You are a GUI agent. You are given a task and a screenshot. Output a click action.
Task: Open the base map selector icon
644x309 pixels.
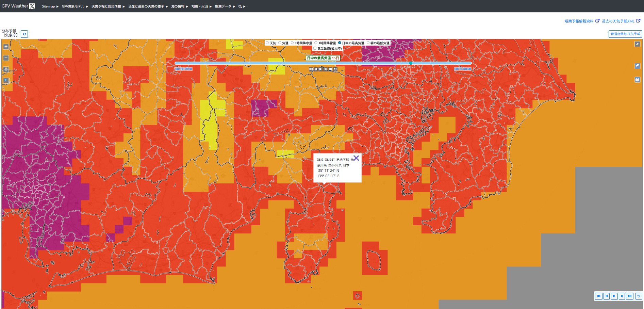tap(637, 80)
